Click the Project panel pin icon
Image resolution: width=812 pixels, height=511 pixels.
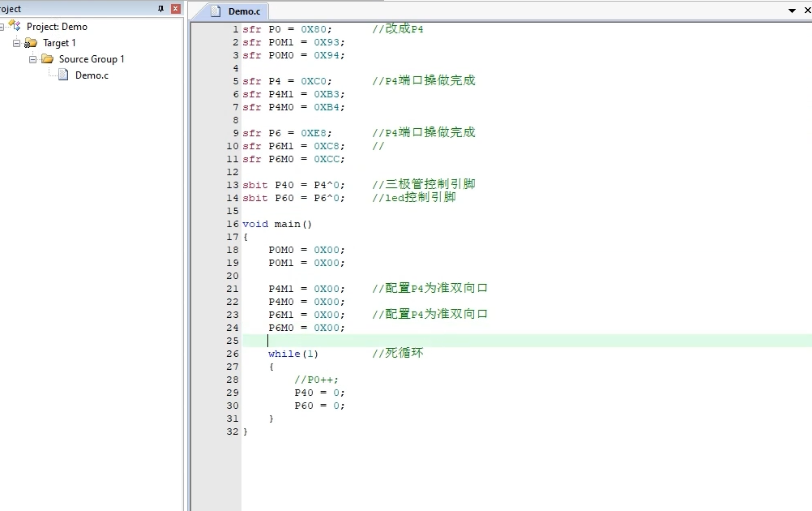(x=160, y=8)
